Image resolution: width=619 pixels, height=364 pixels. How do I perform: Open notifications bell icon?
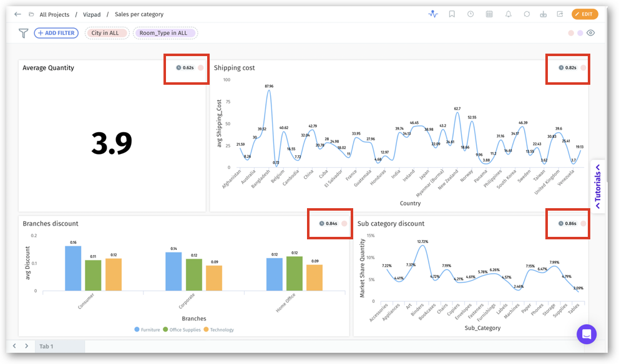pos(508,14)
